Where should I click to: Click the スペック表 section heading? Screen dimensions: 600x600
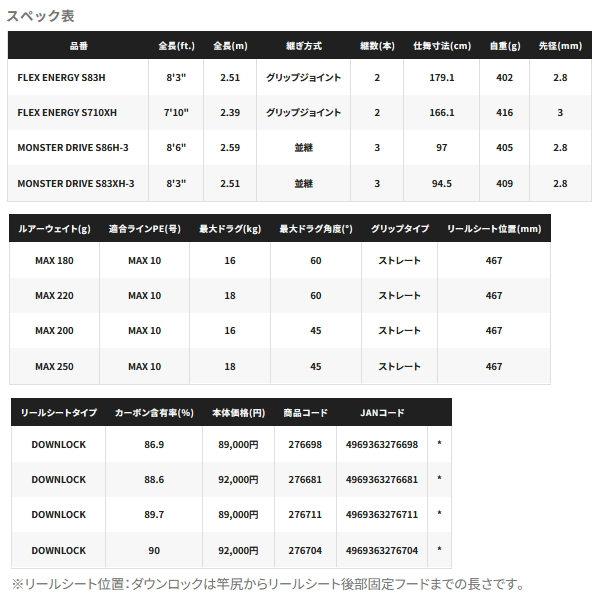point(40,16)
